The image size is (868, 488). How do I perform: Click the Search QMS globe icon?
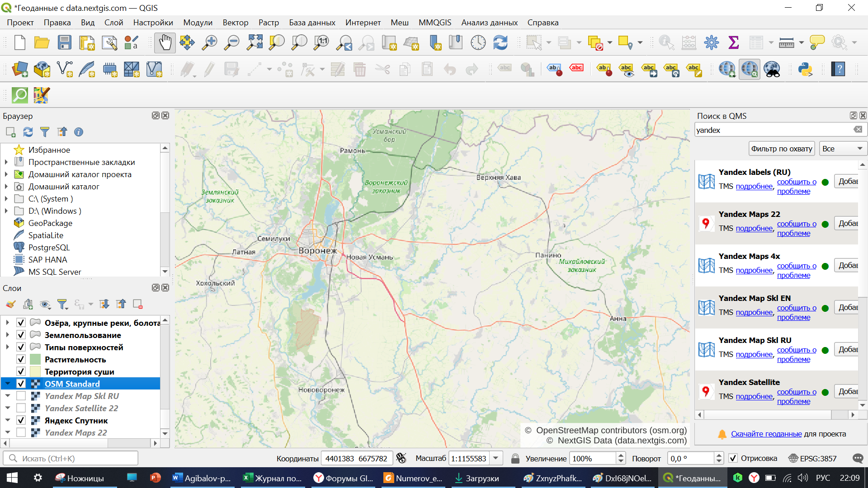point(749,69)
